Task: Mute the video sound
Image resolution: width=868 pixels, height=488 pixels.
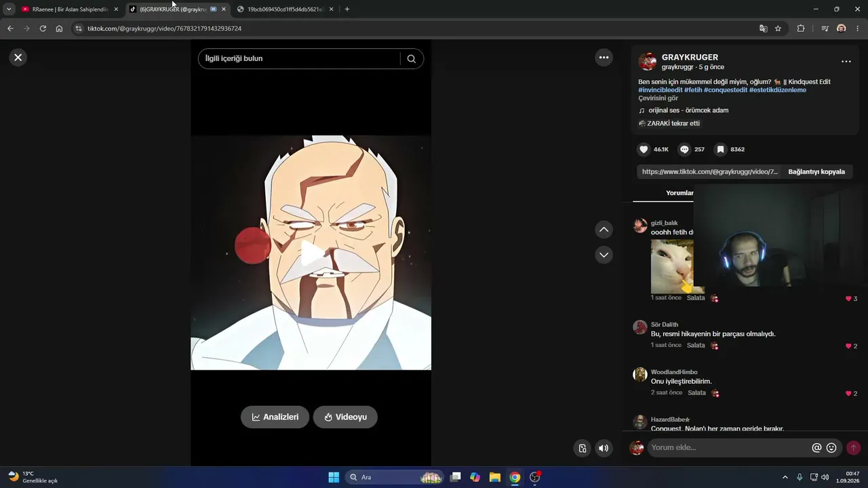Action: click(x=604, y=448)
